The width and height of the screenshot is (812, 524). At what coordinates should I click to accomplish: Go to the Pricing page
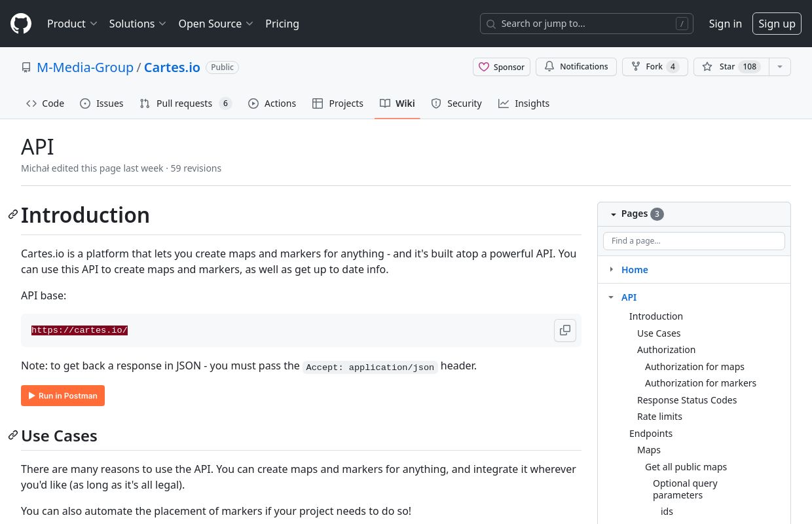282,24
